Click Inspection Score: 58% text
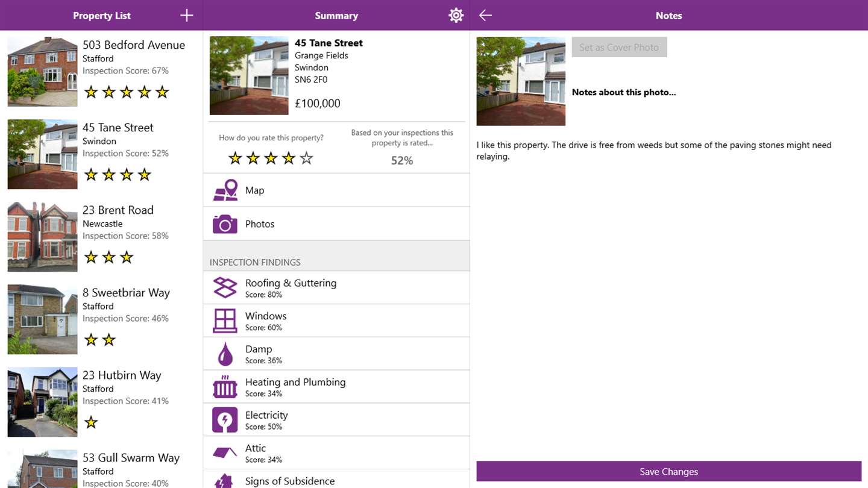This screenshot has width=868, height=488. 125,236
